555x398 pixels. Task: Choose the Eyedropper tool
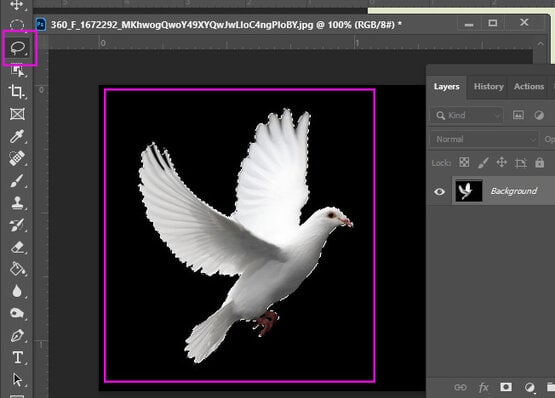[17, 136]
